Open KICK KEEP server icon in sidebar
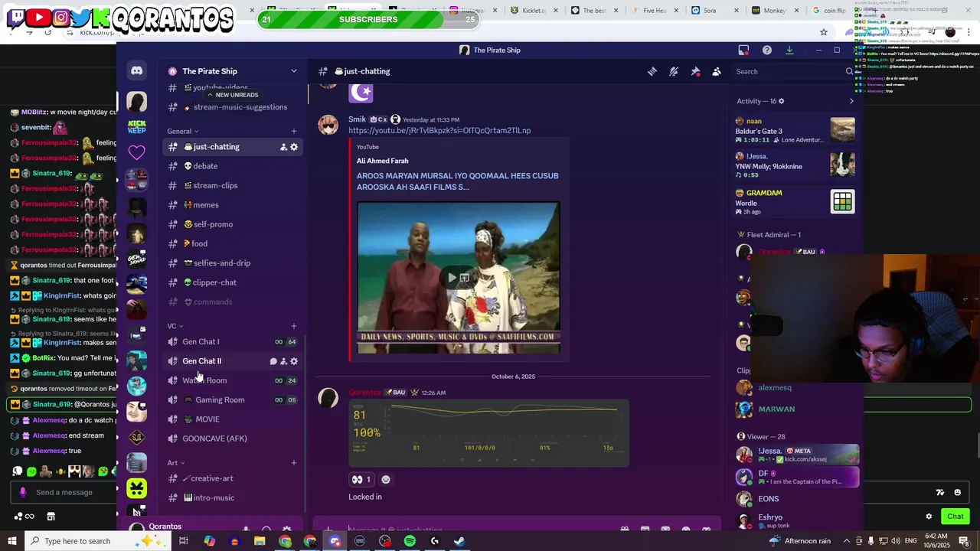Image resolution: width=980 pixels, height=551 pixels. (x=136, y=126)
